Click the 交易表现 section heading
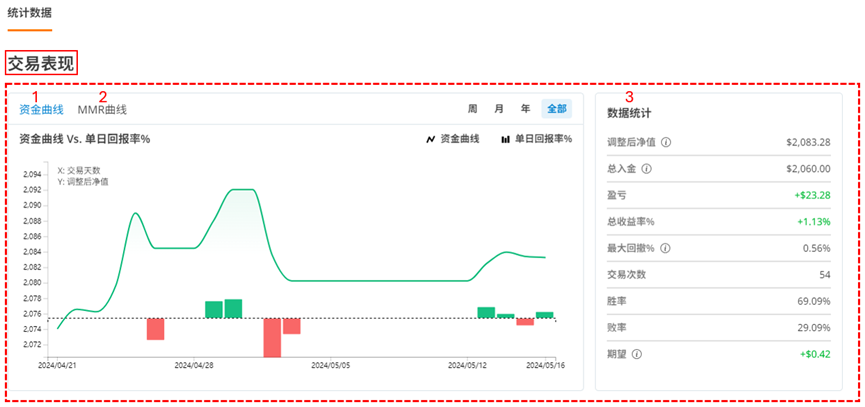Screen dimensions: 865x407 41,63
